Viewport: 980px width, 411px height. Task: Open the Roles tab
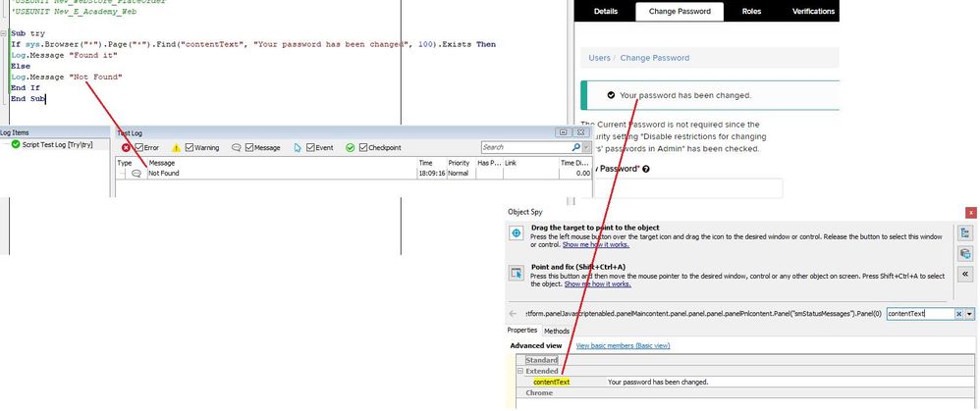(x=751, y=12)
